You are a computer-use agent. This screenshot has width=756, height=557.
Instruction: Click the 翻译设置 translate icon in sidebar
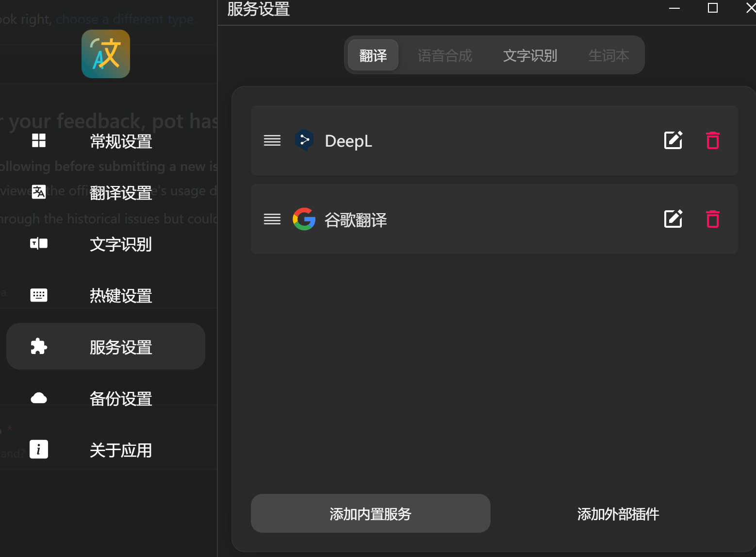click(39, 191)
